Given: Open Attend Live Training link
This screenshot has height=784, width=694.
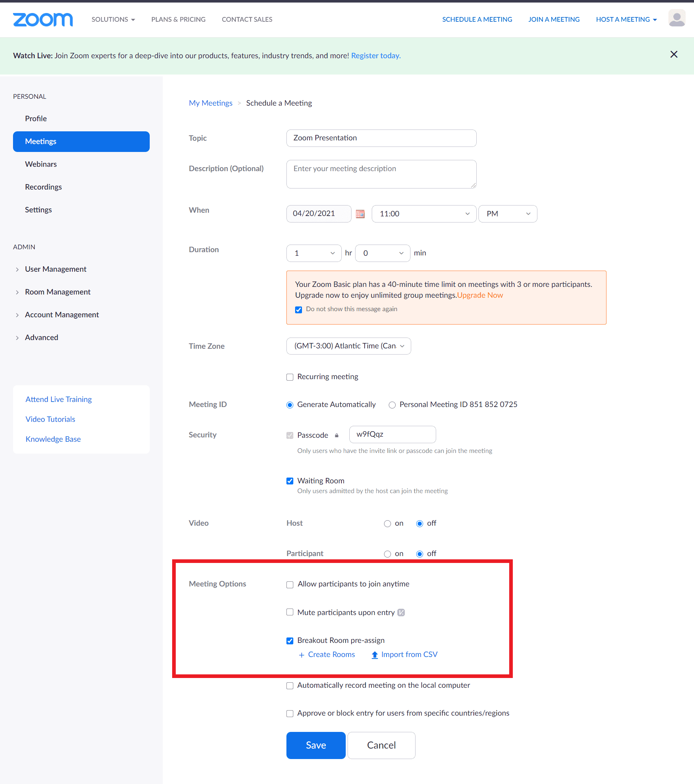Looking at the screenshot, I should click(59, 399).
